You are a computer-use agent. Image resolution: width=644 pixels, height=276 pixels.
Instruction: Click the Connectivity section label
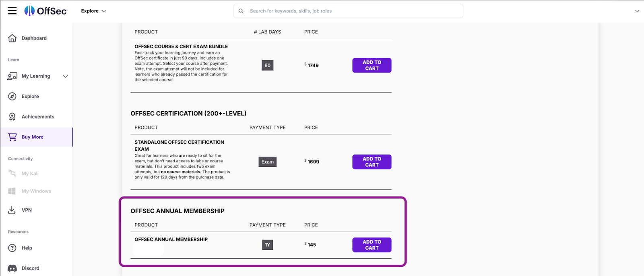[21, 159]
